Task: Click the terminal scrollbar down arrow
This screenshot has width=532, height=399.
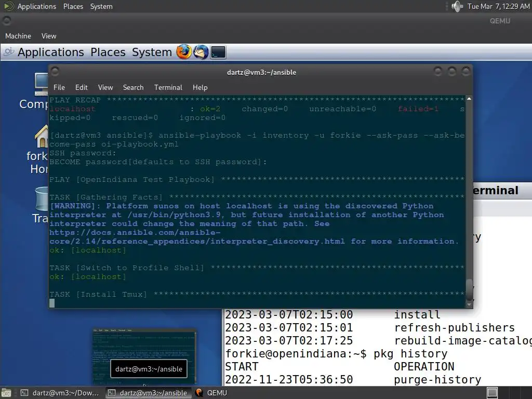Action: (x=469, y=304)
